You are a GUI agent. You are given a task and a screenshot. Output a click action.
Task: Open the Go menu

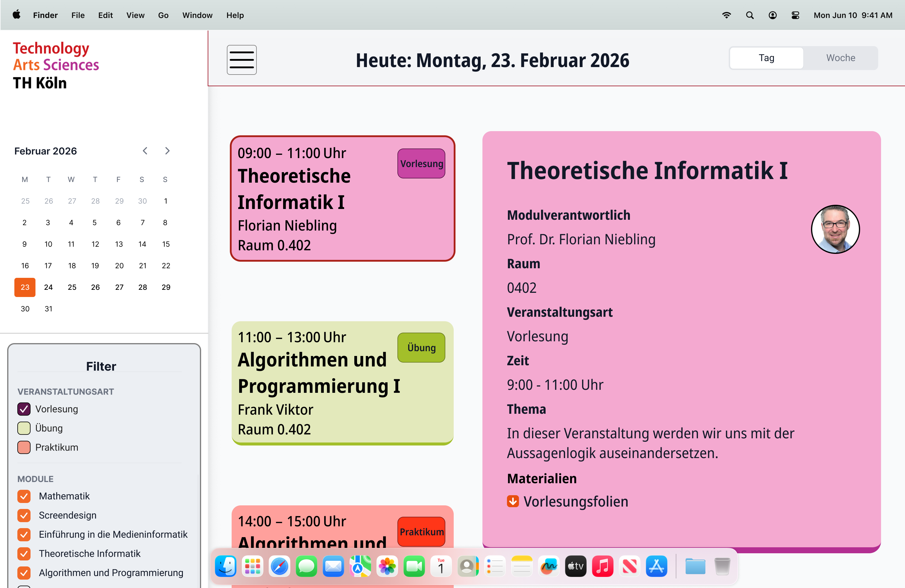[163, 15]
